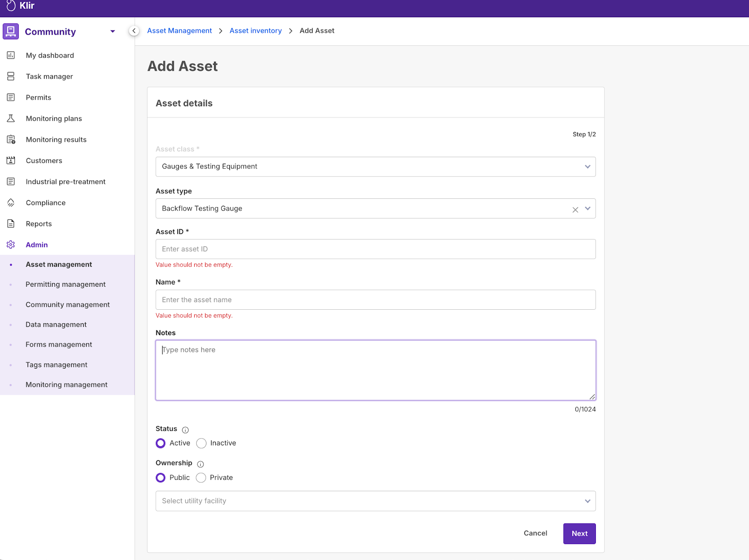The height and width of the screenshot is (560, 749).
Task: Focus the Asset ID input field
Action: pyautogui.click(x=375, y=249)
